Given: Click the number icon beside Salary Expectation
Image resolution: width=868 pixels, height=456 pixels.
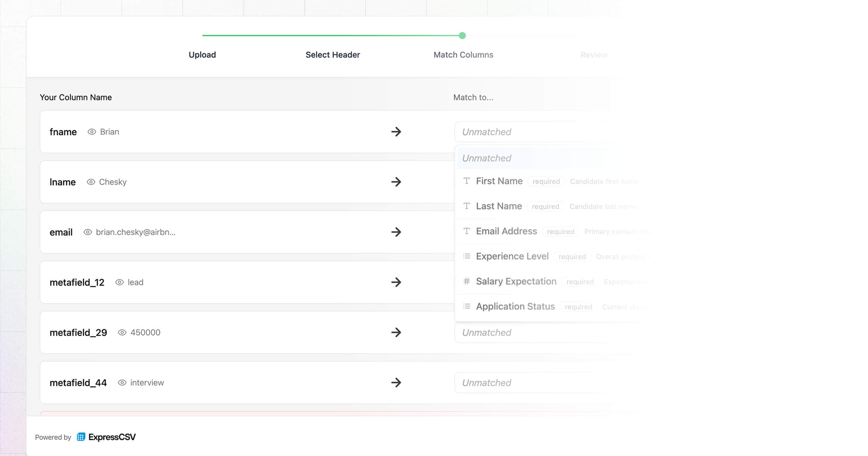Looking at the screenshot, I should point(467,281).
